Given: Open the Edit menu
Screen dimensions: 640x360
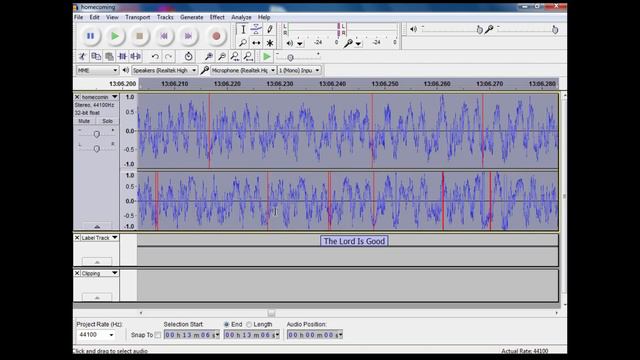Looking at the screenshot, I should [94, 17].
